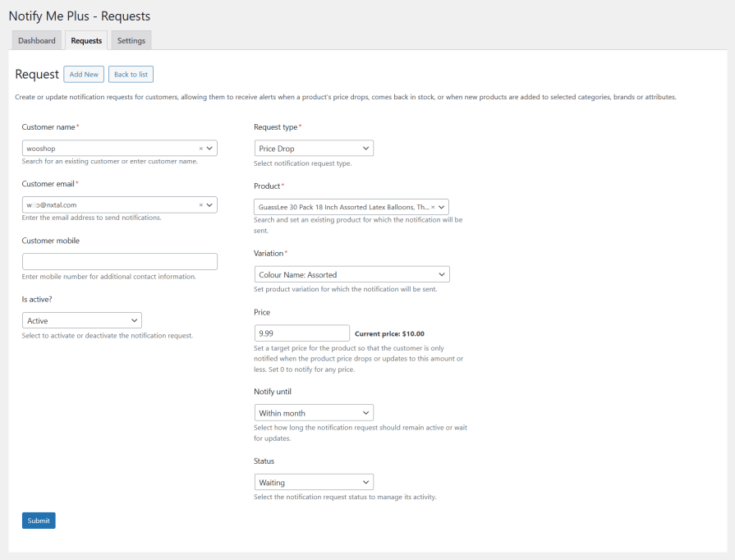Go back using the Back to list button

pos(131,75)
